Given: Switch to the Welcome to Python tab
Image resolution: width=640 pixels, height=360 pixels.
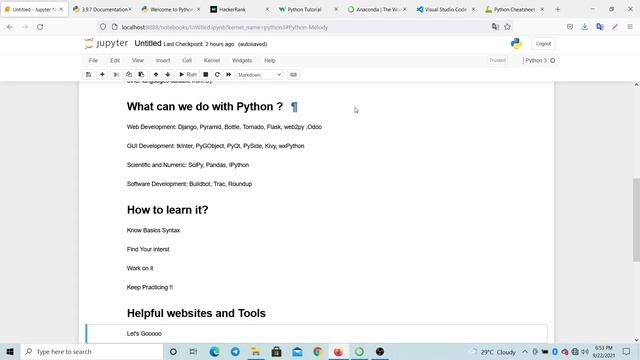Looking at the screenshot, I should pyautogui.click(x=171, y=9).
